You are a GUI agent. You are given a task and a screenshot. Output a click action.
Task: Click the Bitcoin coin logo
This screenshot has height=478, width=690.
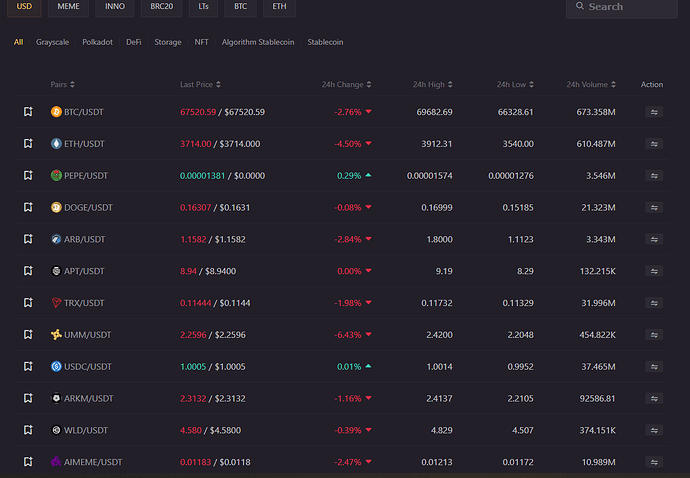pyautogui.click(x=56, y=112)
